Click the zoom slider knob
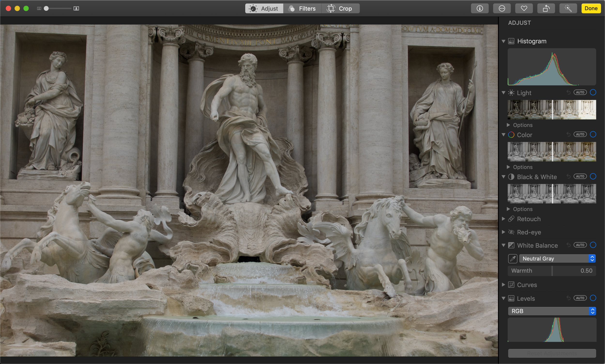Viewport: 605px width, 364px height. point(46,8)
